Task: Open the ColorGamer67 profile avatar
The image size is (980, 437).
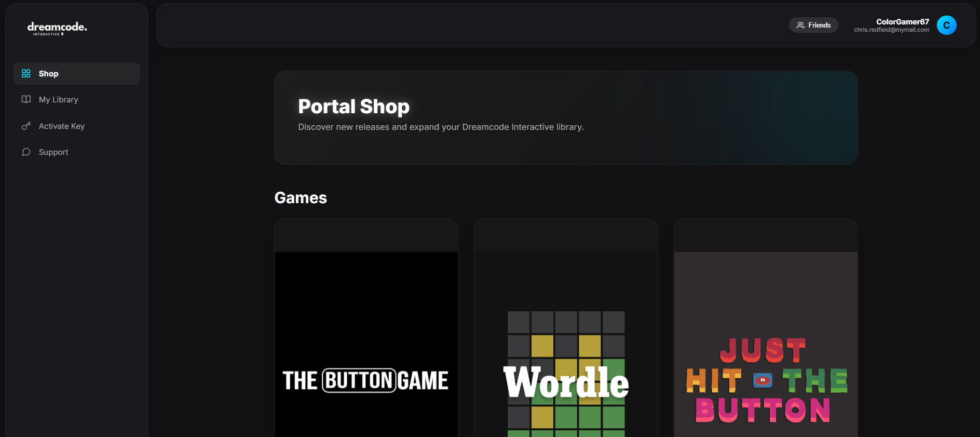Action: [x=946, y=25]
